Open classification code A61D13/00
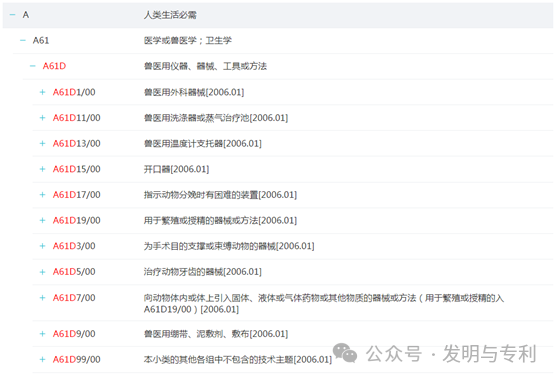Screen dimensions: 558x382 (x=77, y=143)
